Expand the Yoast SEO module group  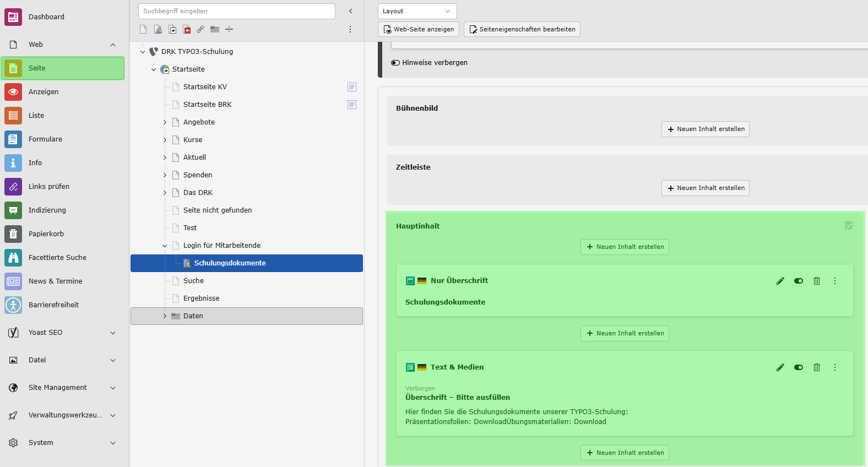click(x=113, y=333)
